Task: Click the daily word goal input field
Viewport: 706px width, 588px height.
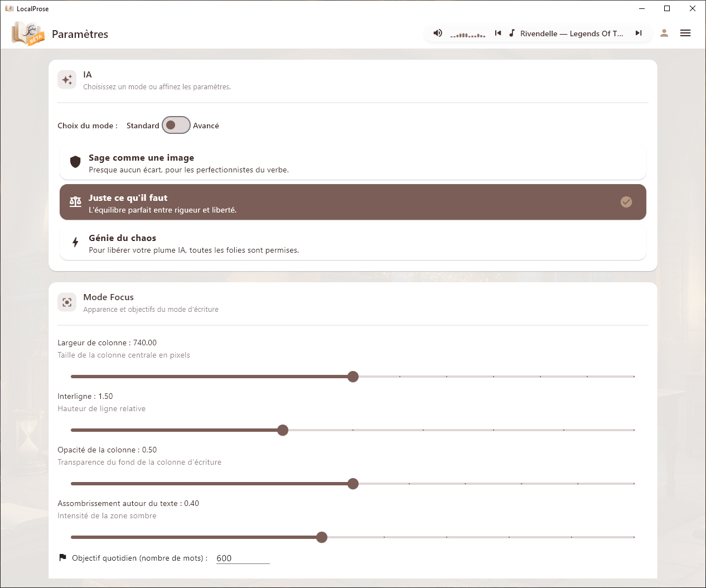Action: coord(243,558)
